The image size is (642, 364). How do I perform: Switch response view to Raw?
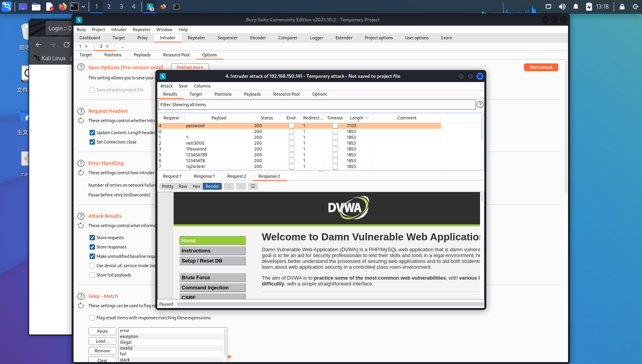(183, 186)
